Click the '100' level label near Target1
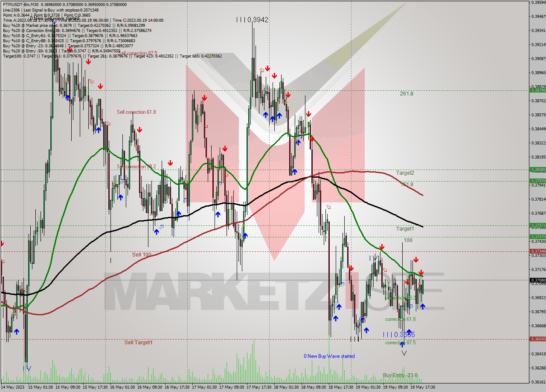This screenshot has height=392, width=546. click(408, 240)
